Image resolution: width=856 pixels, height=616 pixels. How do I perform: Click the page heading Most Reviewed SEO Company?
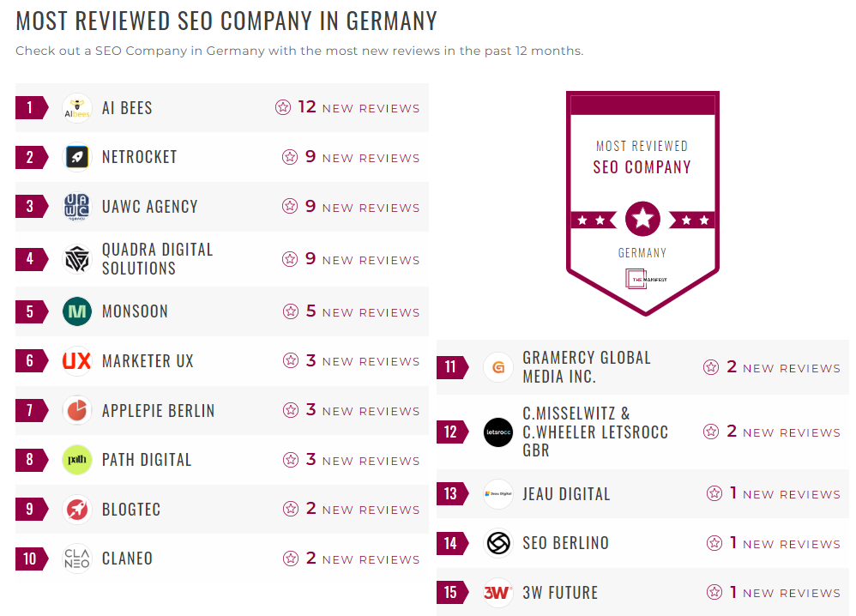coord(226,20)
